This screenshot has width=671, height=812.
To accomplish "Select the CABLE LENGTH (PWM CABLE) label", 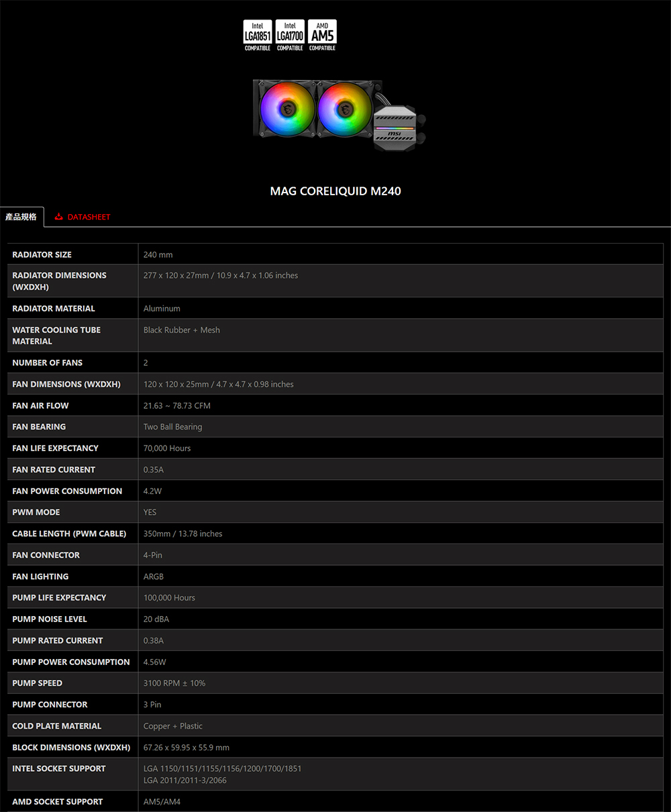I will tap(69, 534).
